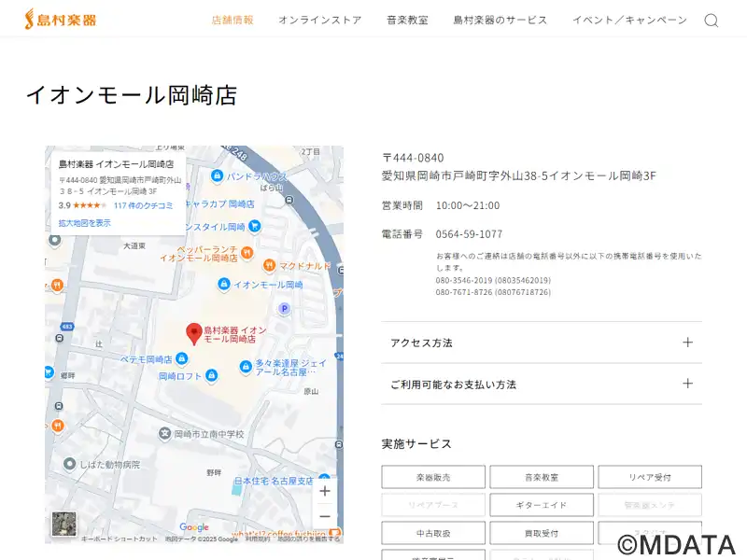Image resolution: width=747 pixels, height=560 pixels.
Task: Click the red Shimamura Gakki map pin
Action: point(194,333)
